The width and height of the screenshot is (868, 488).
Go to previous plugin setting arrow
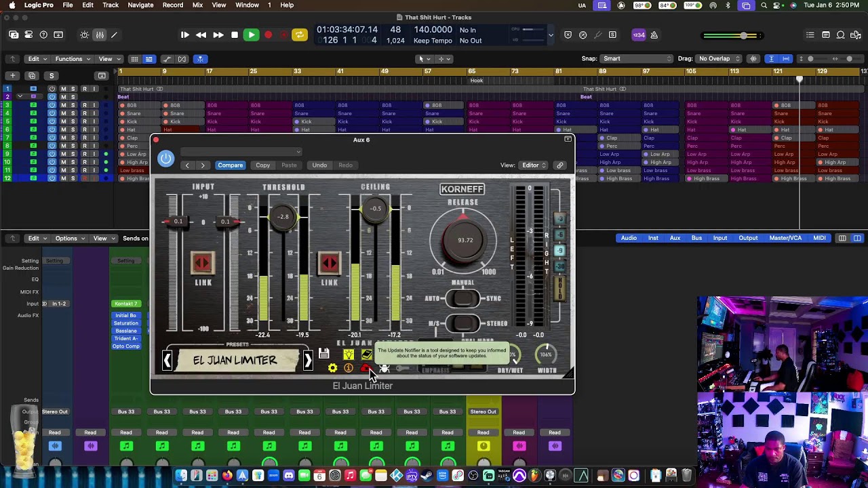(x=187, y=165)
